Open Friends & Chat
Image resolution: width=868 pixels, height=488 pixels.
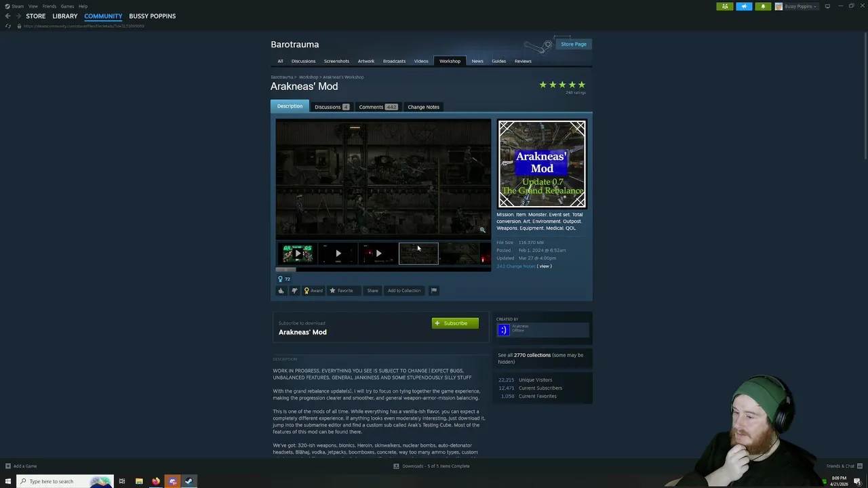pyautogui.click(x=844, y=466)
